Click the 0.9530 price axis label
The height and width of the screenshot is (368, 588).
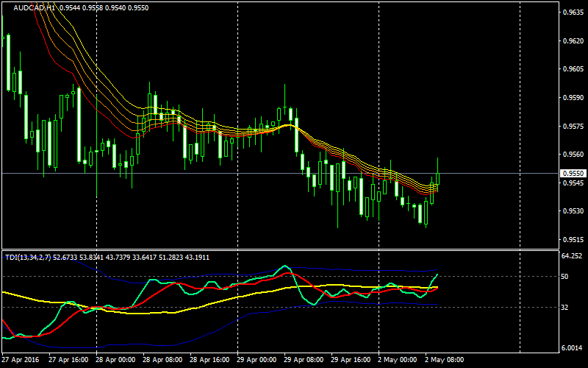(573, 211)
